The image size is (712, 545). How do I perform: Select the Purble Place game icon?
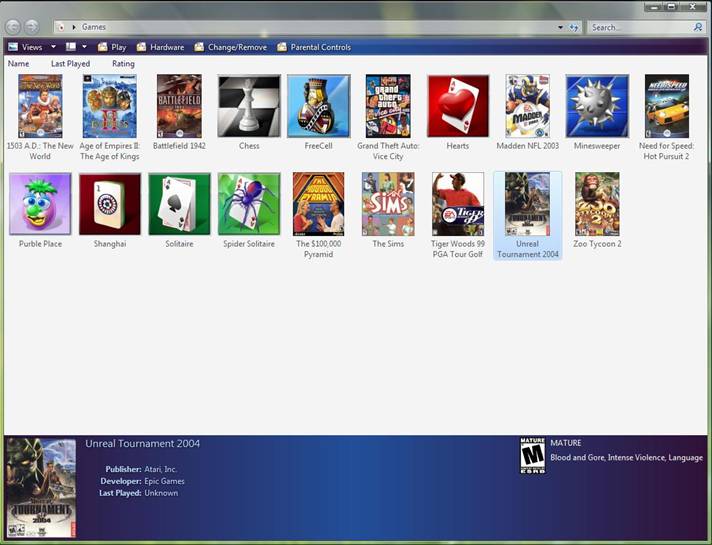point(40,204)
